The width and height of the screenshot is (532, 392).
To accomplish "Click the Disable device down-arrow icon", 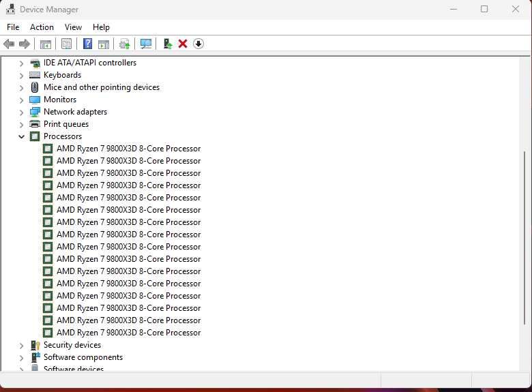I will click(x=198, y=44).
